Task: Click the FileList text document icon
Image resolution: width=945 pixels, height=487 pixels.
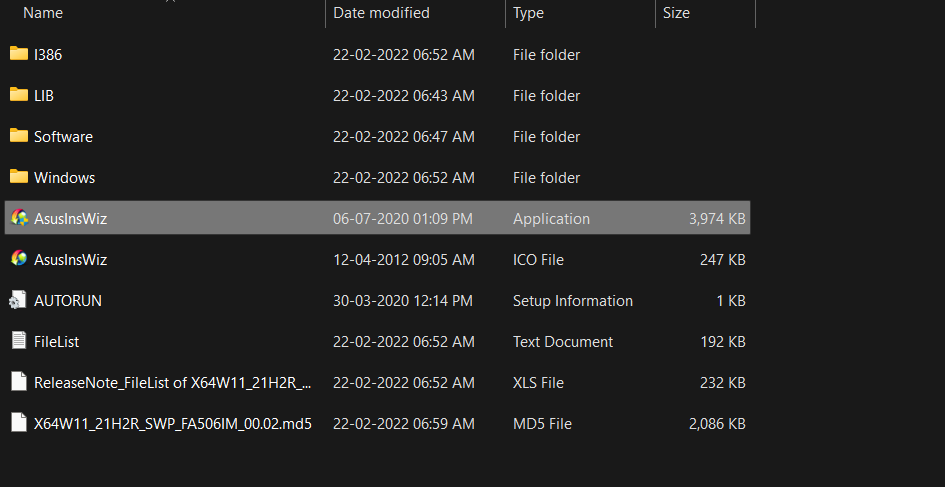Action: point(19,341)
